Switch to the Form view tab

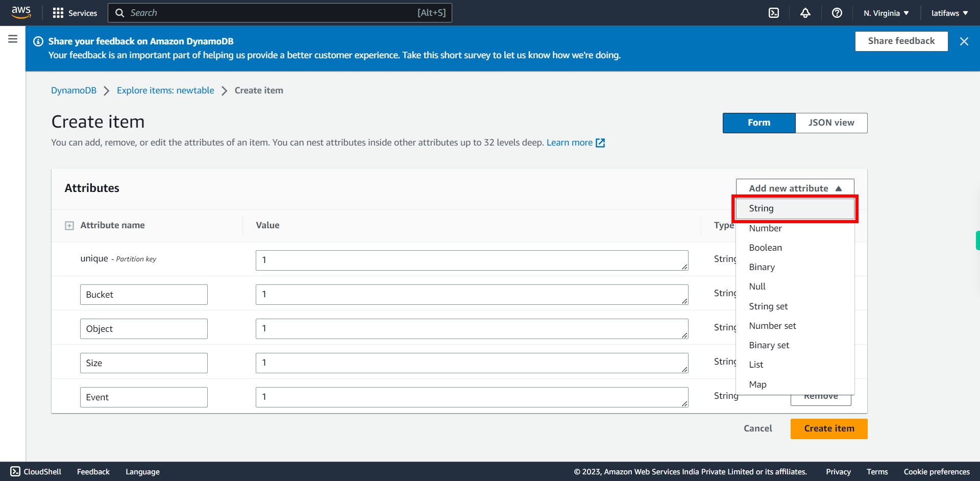759,123
